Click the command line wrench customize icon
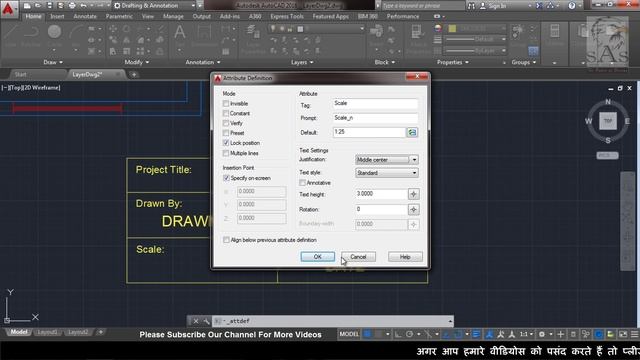This screenshot has width=640, height=360. click(206, 321)
